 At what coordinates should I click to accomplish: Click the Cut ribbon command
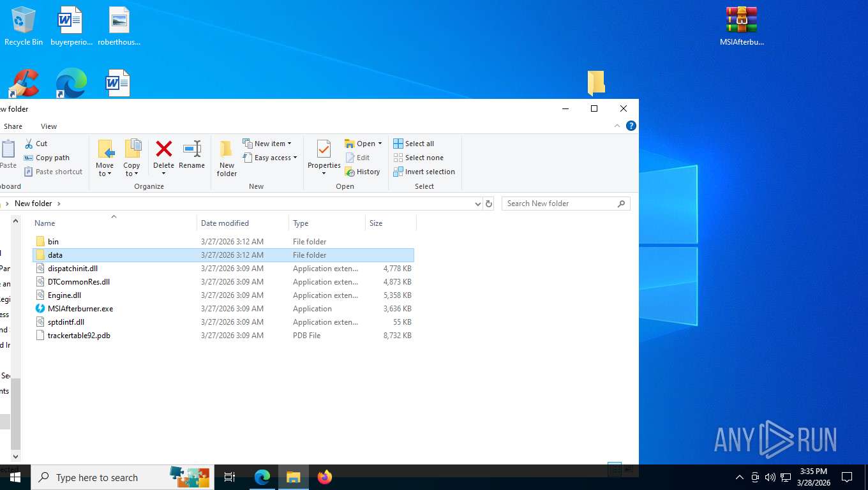(x=36, y=144)
